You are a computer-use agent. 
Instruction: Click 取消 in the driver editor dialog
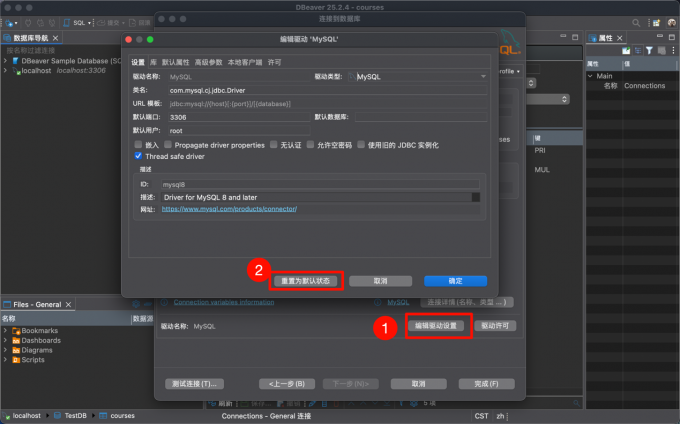point(380,281)
